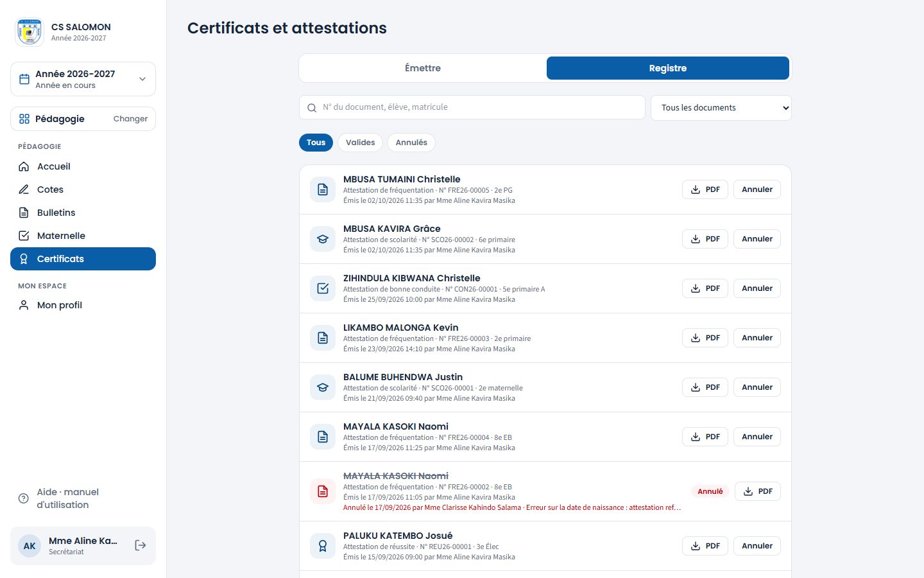Click the checkmark icon for ZIHINDULA KIBWANA Christelle
This screenshot has height=578, width=924.
pos(323,288)
